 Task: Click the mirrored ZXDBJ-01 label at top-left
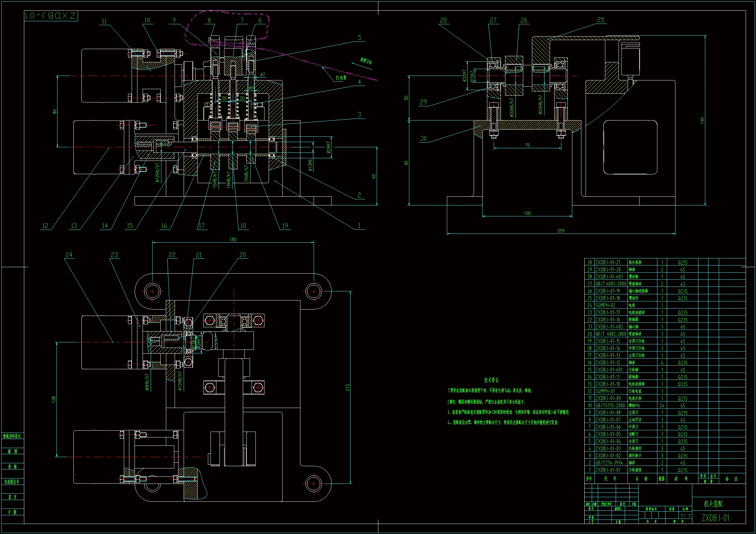click(x=51, y=16)
